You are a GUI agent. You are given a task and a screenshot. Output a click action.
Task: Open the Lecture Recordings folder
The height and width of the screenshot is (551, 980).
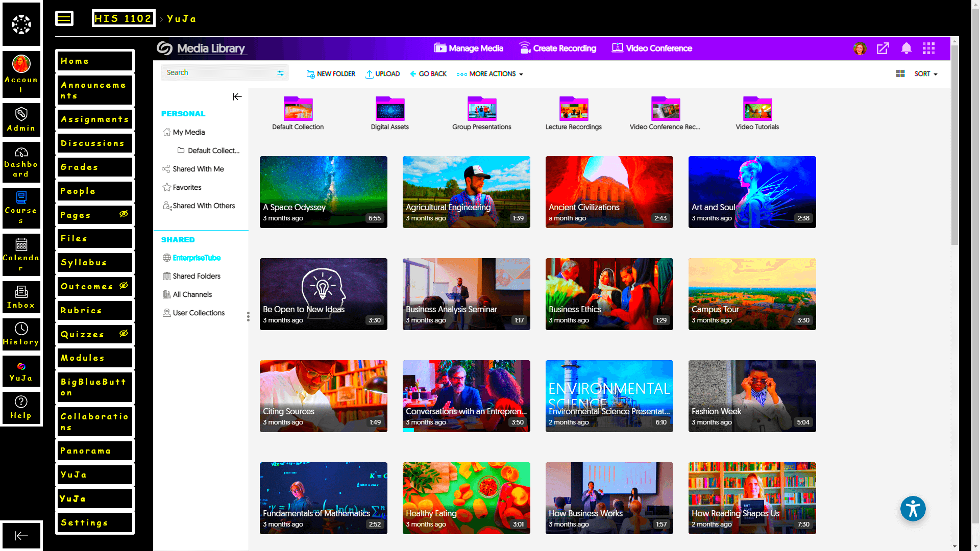coord(574,113)
